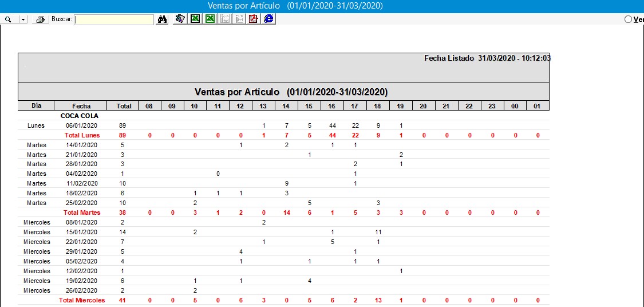
Task: Select date 29/01/2020
Action: click(x=82, y=251)
